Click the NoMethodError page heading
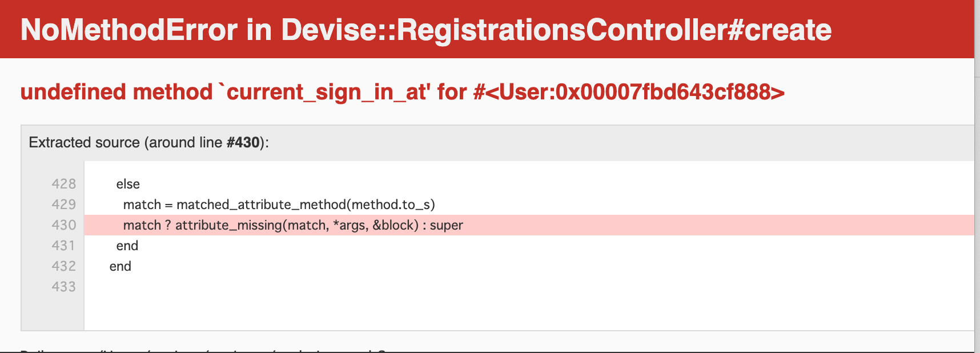 point(425,30)
